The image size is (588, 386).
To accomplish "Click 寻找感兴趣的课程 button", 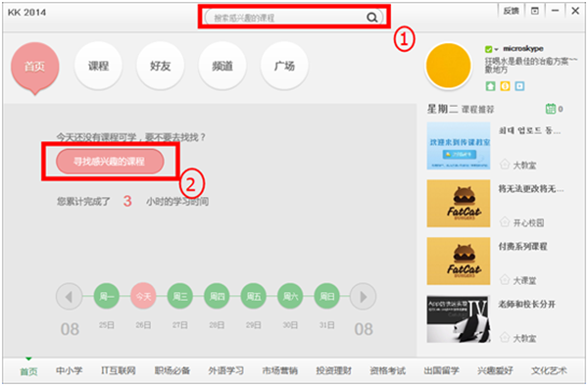I will point(110,162).
